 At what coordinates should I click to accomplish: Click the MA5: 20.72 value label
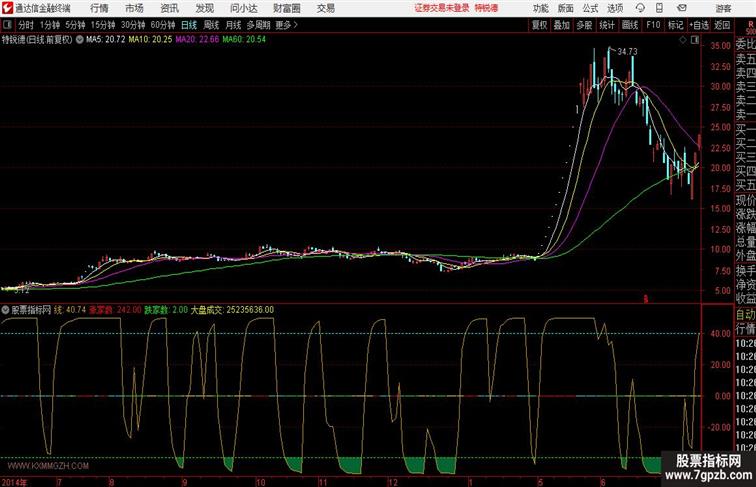pyautogui.click(x=106, y=40)
